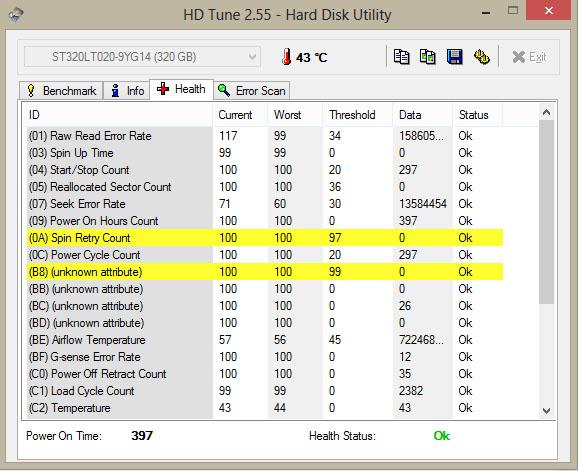
Task: Click the copy screenshot to clipboard icon
Action: pos(428,57)
